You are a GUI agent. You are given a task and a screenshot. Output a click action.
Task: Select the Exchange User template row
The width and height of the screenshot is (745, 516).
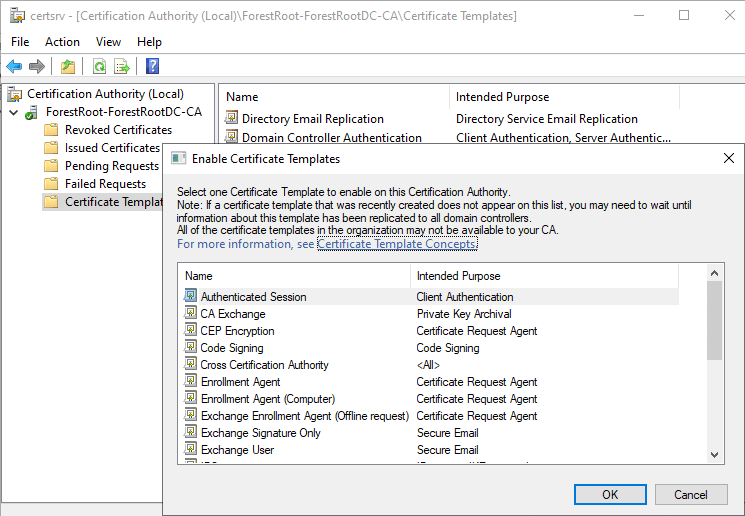point(237,450)
